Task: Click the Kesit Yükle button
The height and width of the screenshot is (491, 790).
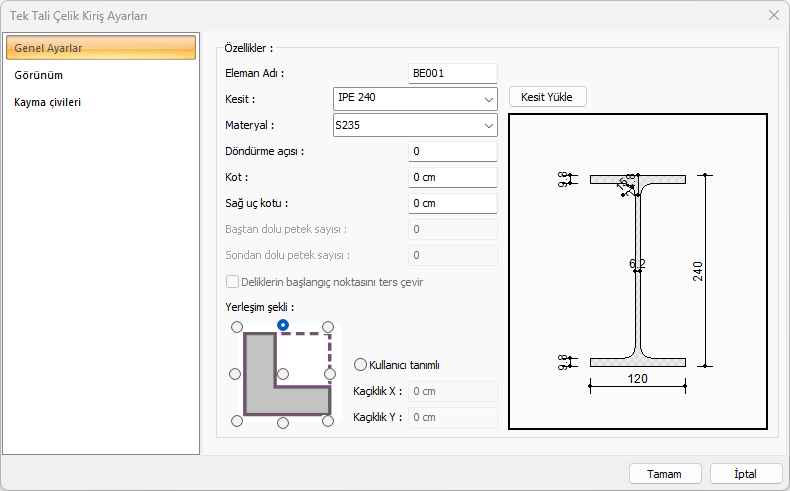Action: coord(547,97)
